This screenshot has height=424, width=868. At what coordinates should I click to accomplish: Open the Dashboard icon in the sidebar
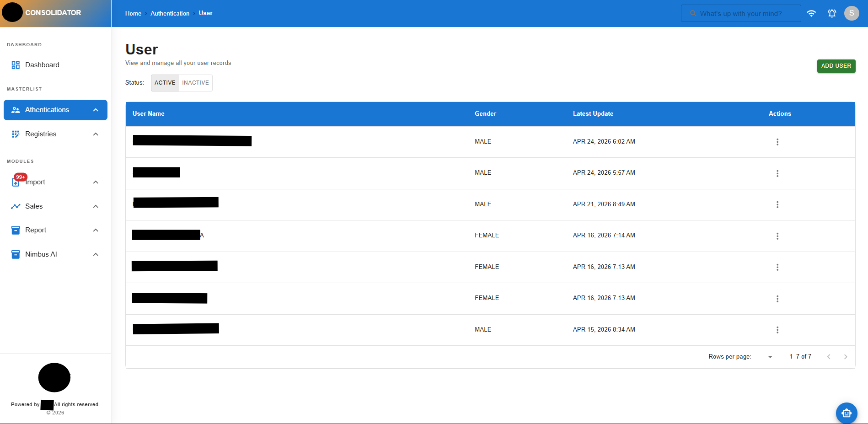(x=16, y=64)
